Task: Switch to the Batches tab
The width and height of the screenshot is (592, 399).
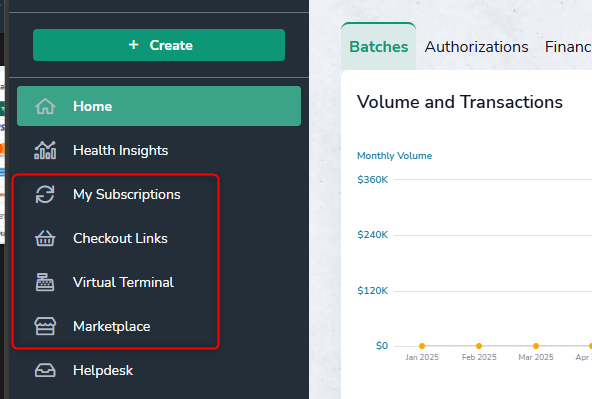Action: coord(379,47)
